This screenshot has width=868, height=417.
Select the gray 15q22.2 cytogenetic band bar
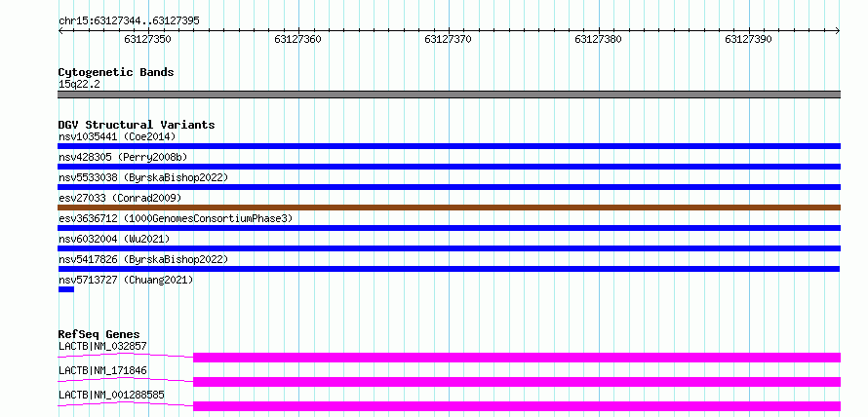pos(449,94)
